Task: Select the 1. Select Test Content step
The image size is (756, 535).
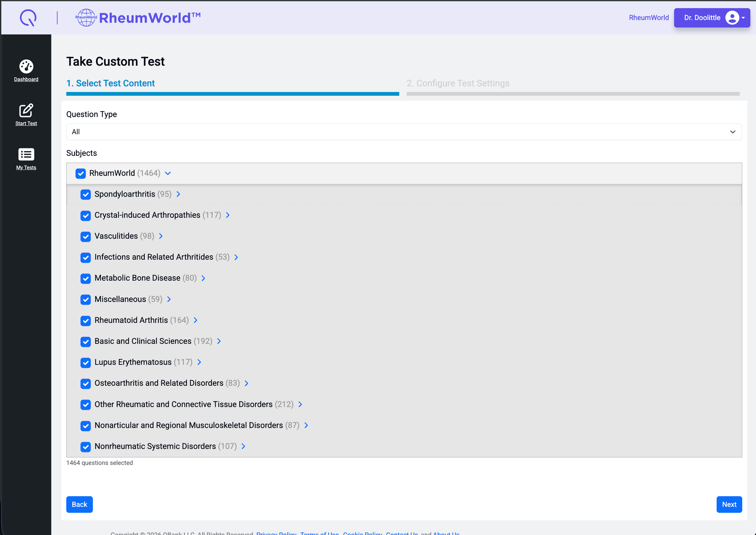Action: [x=110, y=83]
